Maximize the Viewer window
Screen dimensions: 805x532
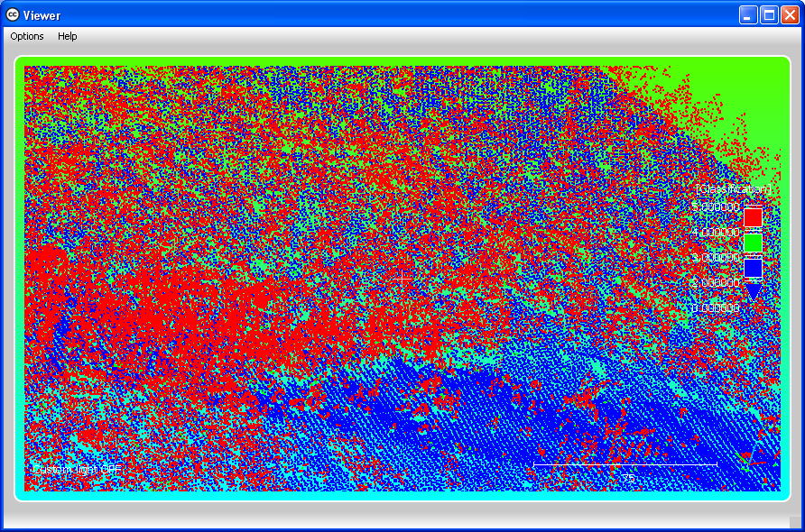768,14
